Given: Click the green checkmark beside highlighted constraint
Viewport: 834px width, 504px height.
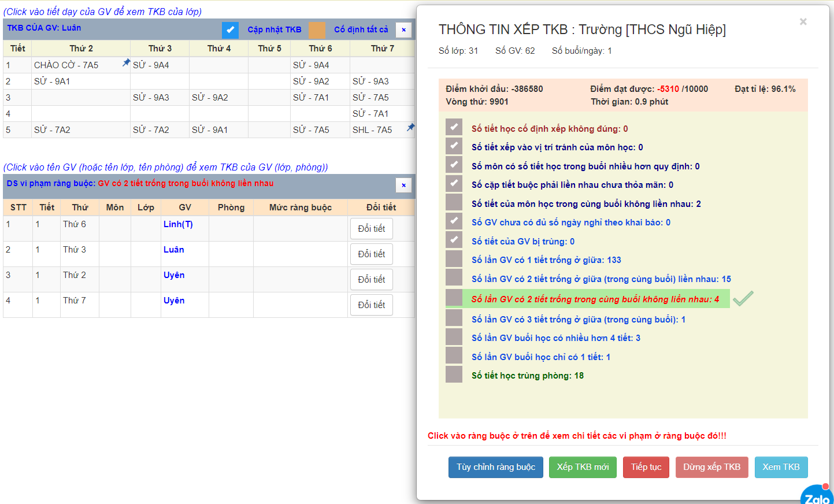Looking at the screenshot, I should point(743,298).
